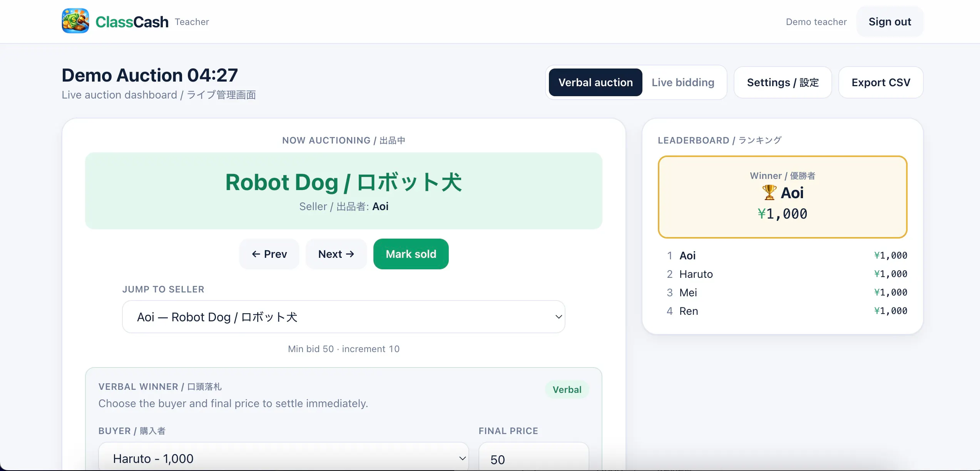The width and height of the screenshot is (980, 471).
Task: Click the Teacher role label in header
Action: coord(192,22)
